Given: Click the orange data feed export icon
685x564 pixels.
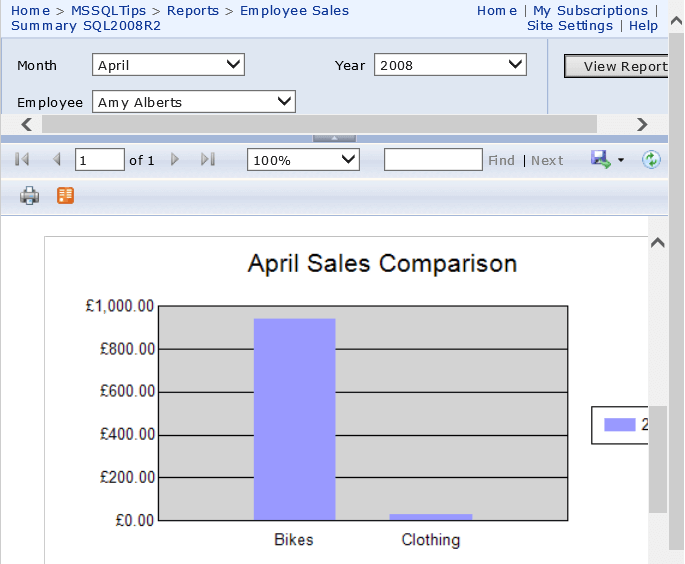Looking at the screenshot, I should 66,195.
